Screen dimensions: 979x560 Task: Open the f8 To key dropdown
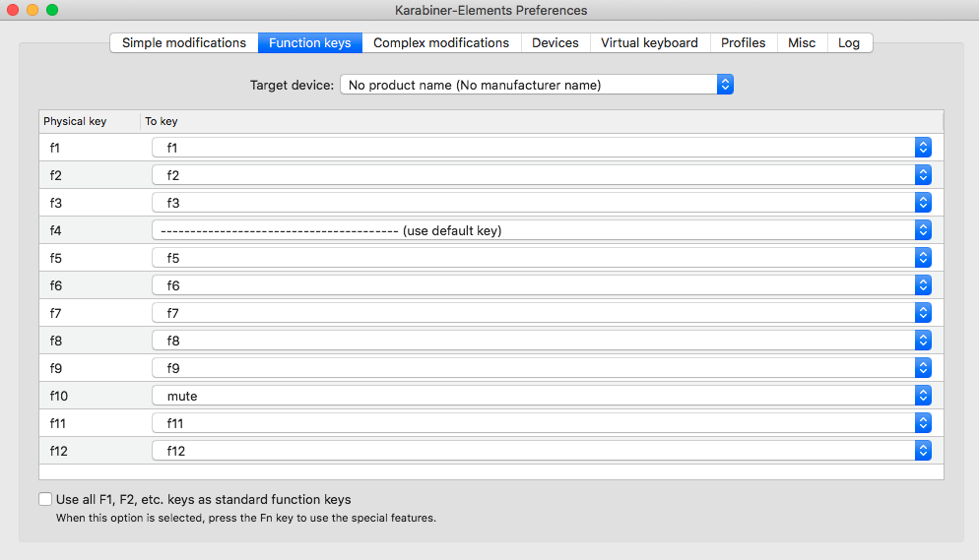(x=542, y=340)
